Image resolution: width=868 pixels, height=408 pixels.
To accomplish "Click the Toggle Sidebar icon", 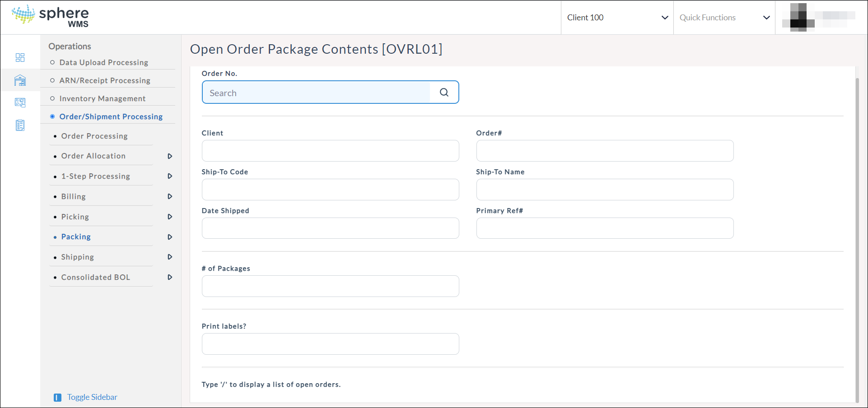I will [x=57, y=397].
